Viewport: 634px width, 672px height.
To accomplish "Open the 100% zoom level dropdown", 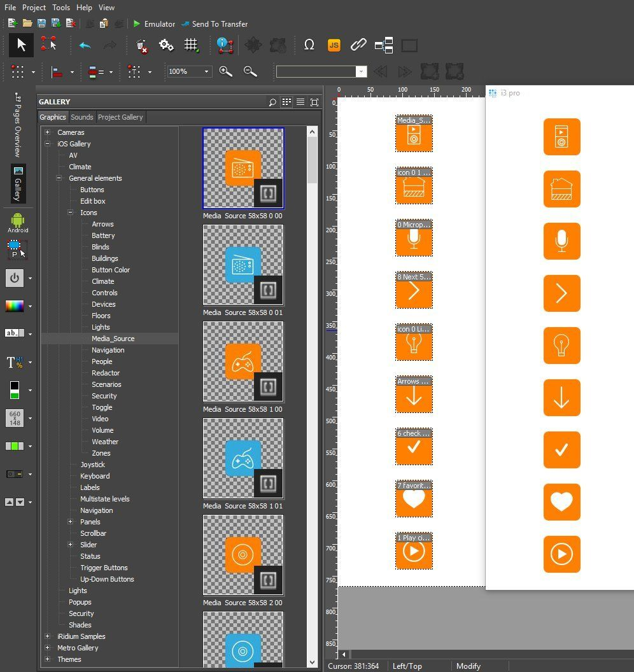I will 207,72.
